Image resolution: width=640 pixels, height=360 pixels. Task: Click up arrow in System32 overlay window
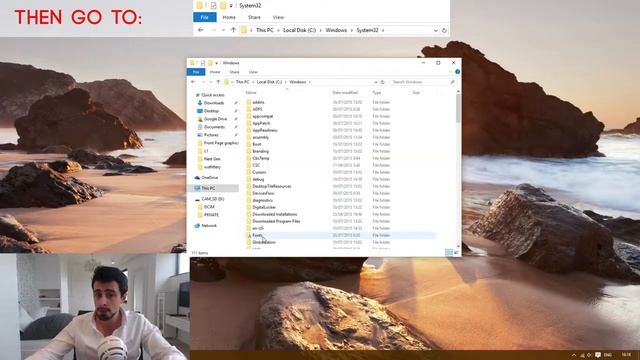coord(233,30)
